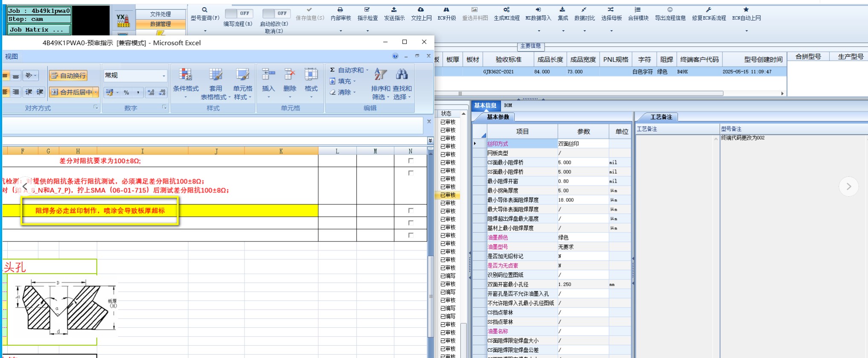Select 丝印方式 parameter row
Image resolution: width=868 pixels, height=358 pixels.
551,144
